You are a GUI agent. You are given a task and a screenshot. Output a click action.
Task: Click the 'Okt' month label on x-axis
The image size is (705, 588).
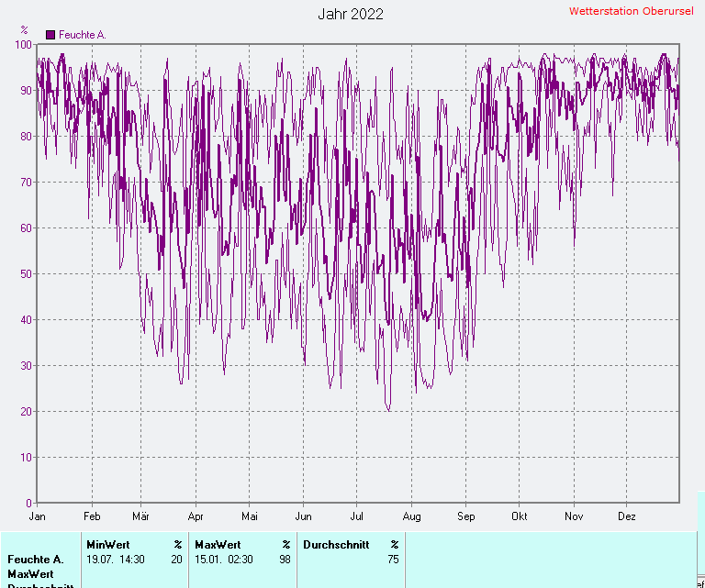pyautogui.click(x=520, y=516)
